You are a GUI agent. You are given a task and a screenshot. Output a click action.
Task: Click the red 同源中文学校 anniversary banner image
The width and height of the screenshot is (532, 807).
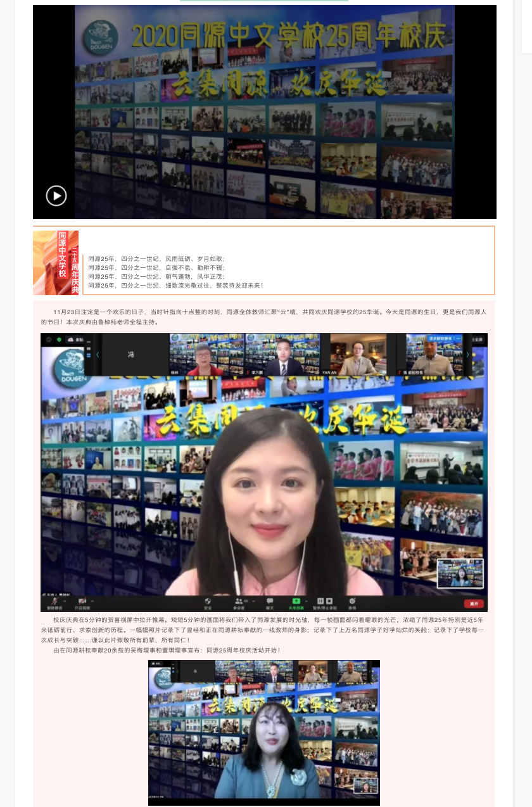[56, 262]
